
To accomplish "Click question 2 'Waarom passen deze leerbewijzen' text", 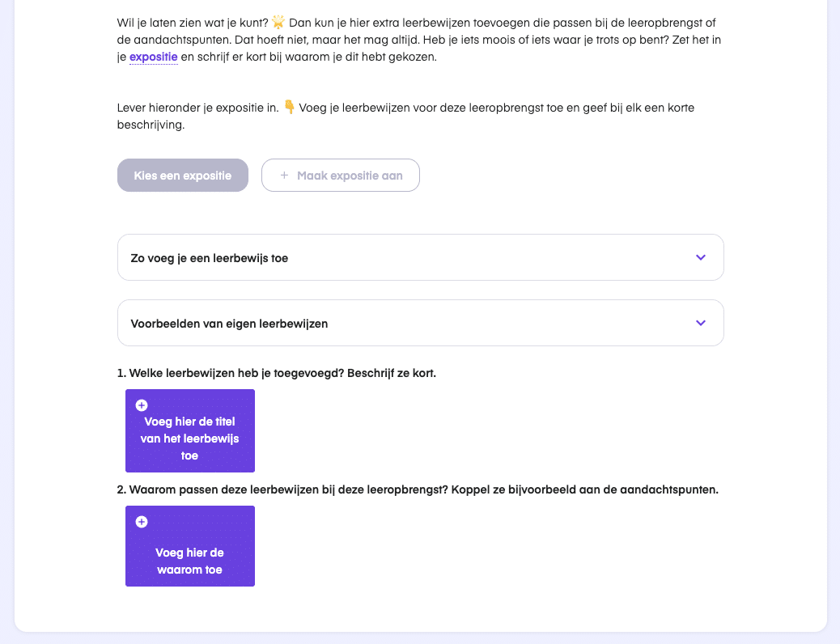I will click(418, 489).
